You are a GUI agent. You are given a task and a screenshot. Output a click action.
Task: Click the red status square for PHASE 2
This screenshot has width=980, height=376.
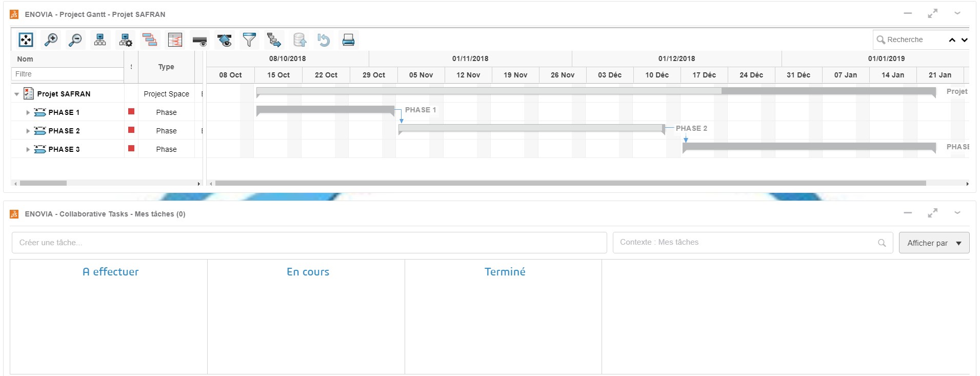tap(131, 130)
